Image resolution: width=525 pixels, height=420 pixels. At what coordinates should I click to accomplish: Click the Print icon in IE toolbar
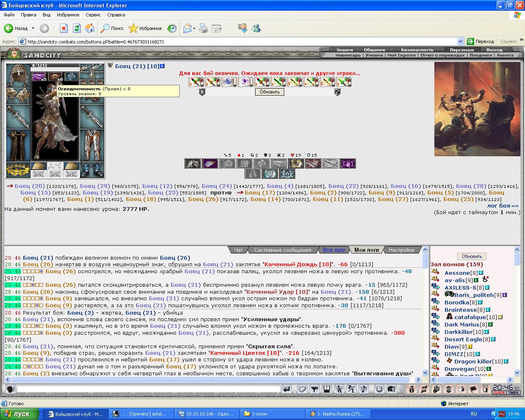(203, 28)
